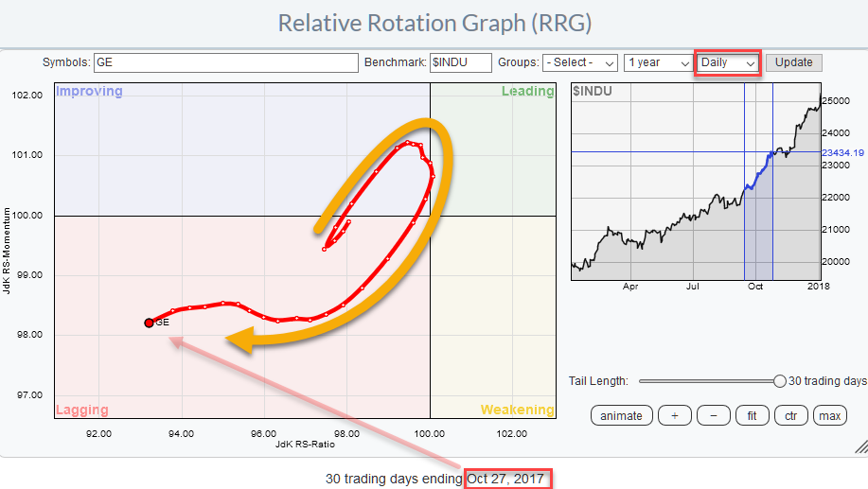Click the ctr center button
868x489 pixels.
[x=790, y=415]
